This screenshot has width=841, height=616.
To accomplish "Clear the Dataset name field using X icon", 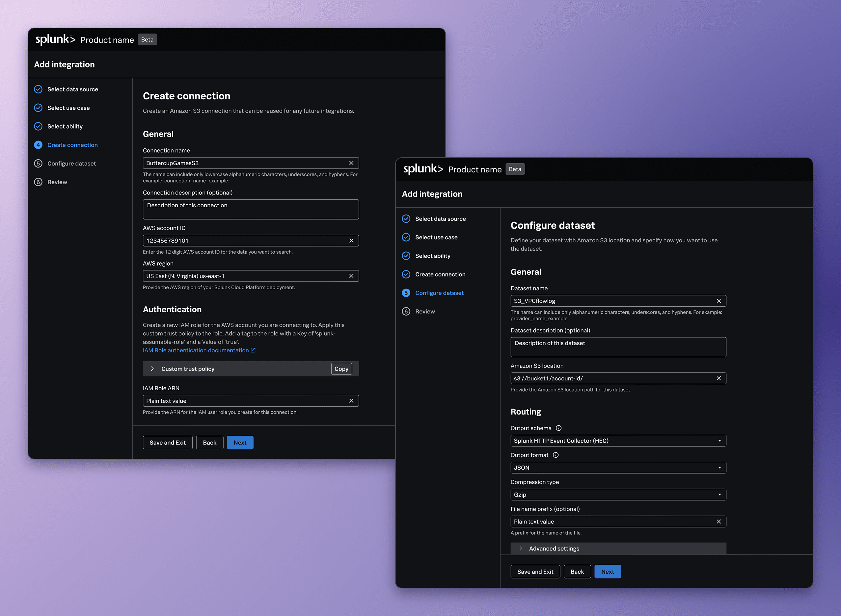I will click(719, 301).
